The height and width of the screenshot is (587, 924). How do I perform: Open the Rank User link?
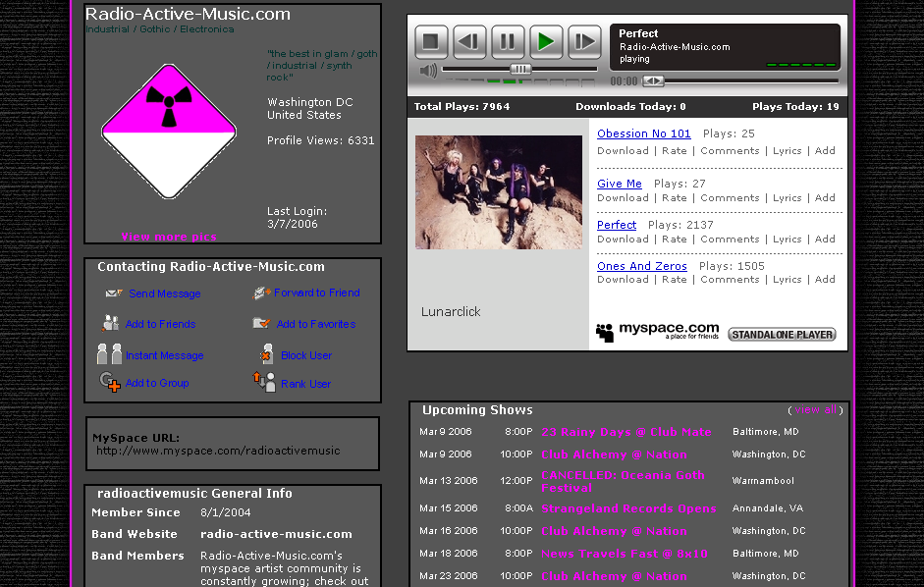point(305,384)
